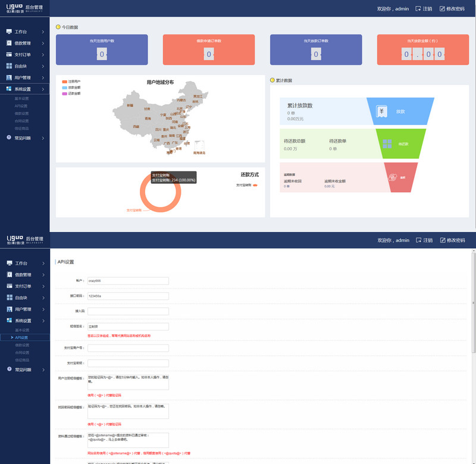
Task: Click the empty 支付宝商户号 input field
Action: 128,348
